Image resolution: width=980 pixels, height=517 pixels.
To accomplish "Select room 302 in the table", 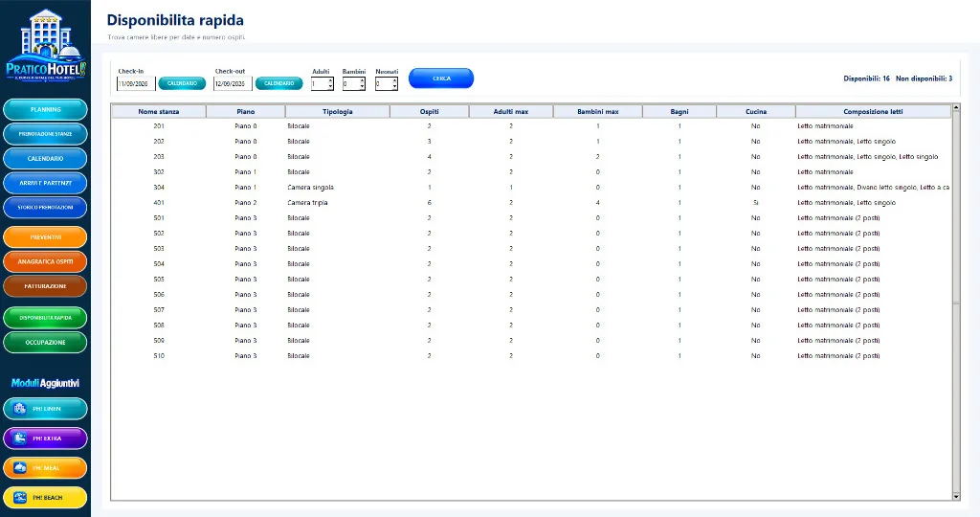I will (x=531, y=172).
